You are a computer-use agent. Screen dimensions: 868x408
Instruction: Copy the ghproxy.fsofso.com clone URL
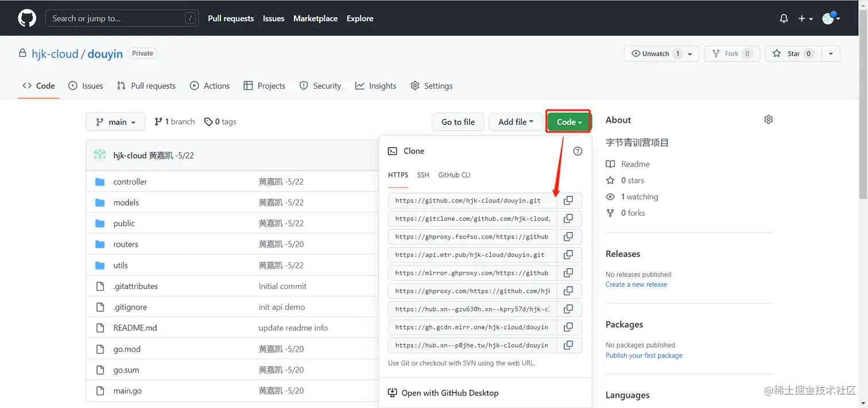tap(568, 237)
